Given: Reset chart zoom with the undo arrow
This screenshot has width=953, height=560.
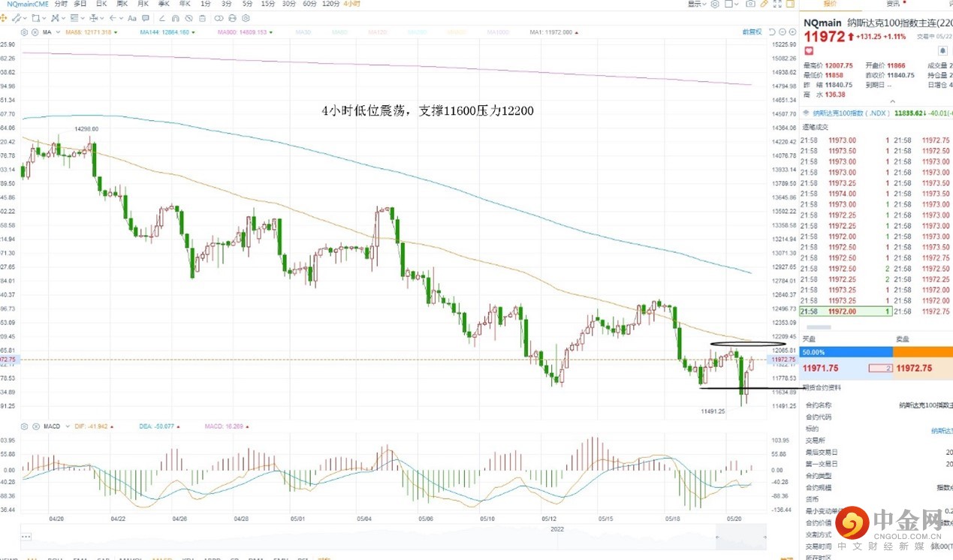Looking at the screenshot, I should coord(772,32).
